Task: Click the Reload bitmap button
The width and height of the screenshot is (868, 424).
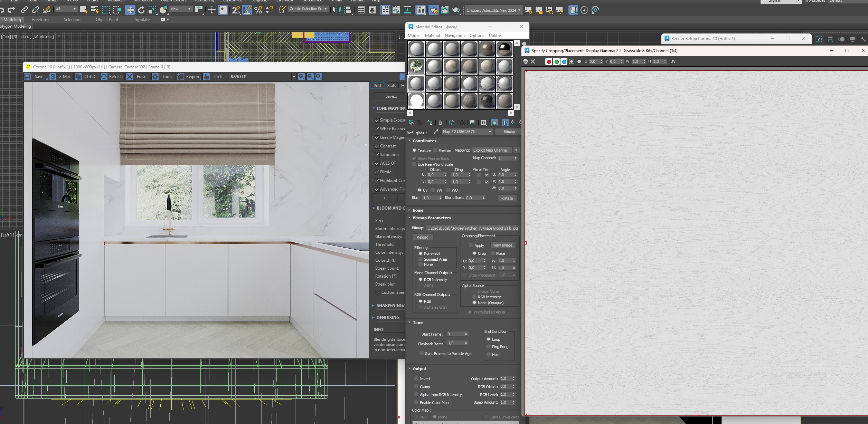Action: point(422,237)
